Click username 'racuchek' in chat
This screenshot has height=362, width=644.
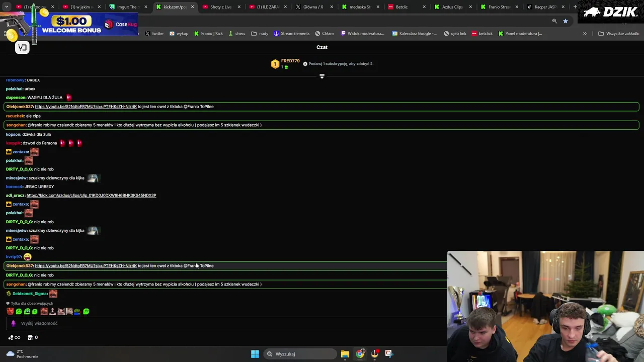(x=15, y=116)
